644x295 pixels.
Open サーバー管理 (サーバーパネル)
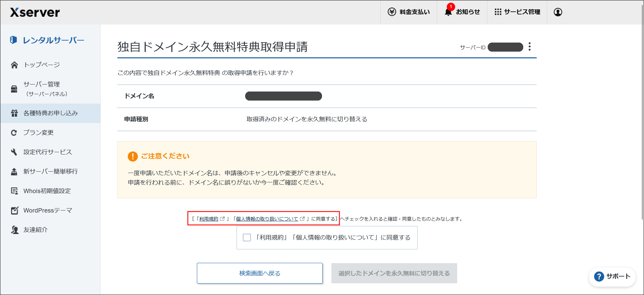click(50, 89)
